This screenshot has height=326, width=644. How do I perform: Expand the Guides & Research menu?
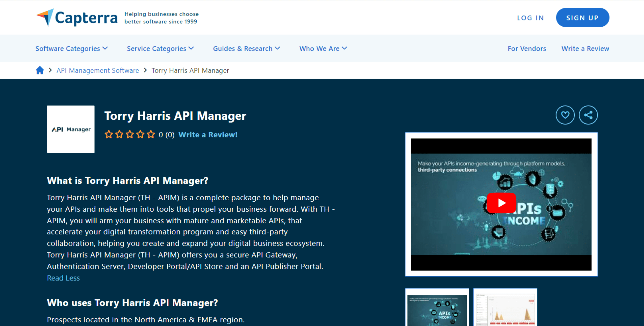pos(246,48)
